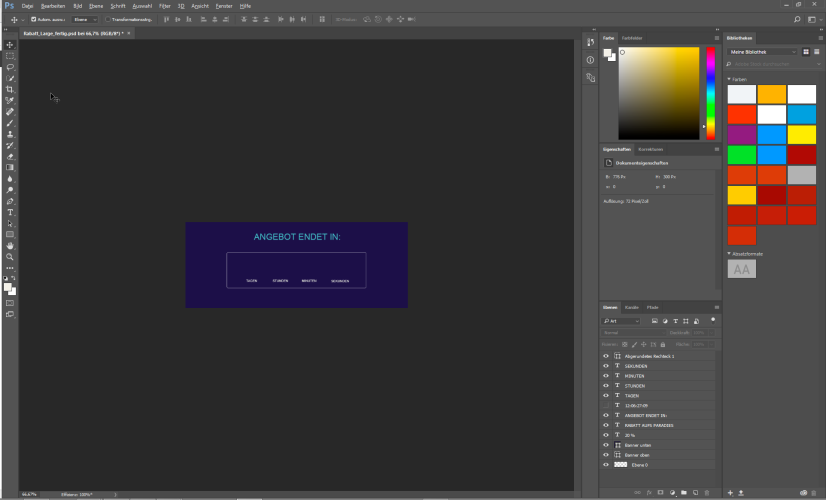Open the layer filter Art dropdown
Image resolution: width=826 pixels, height=500 pixels.
coord(621,321)
